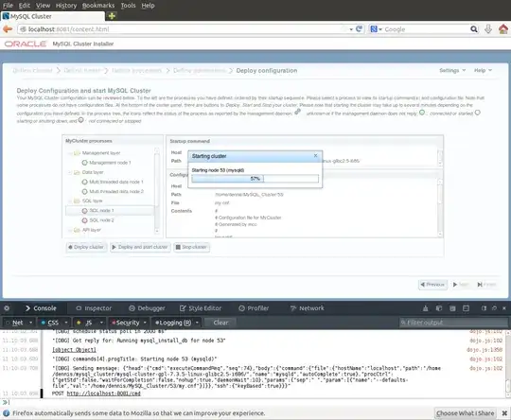Open the Help menu in menu bar
The height and width of the screenshot is (420, 511).
click(148, 6)
